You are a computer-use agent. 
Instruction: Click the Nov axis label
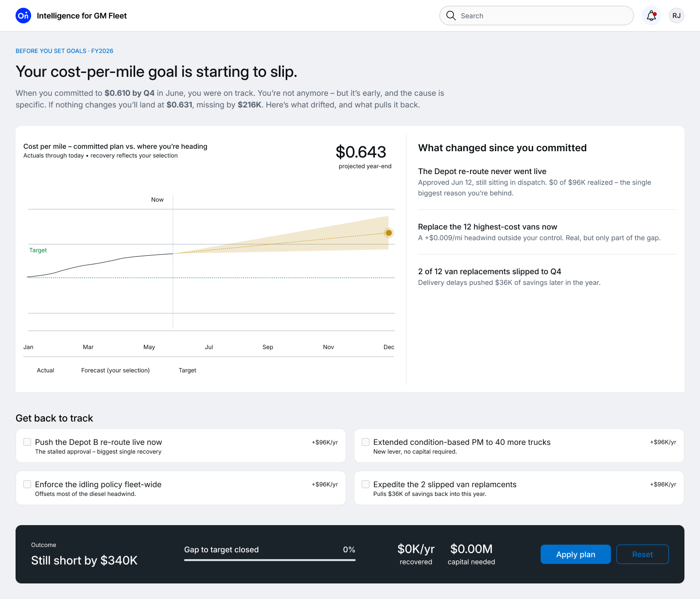tap(329, 347)
